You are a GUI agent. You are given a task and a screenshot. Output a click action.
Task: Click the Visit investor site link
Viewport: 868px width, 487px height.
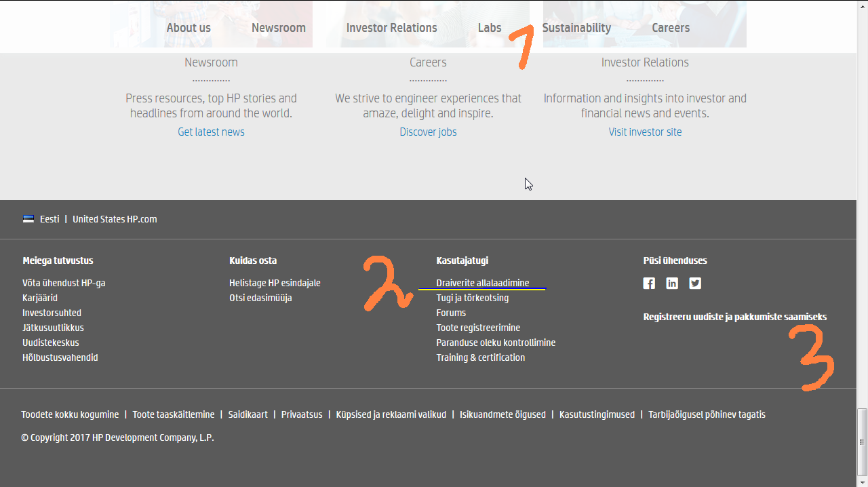[x=645, y=132]
